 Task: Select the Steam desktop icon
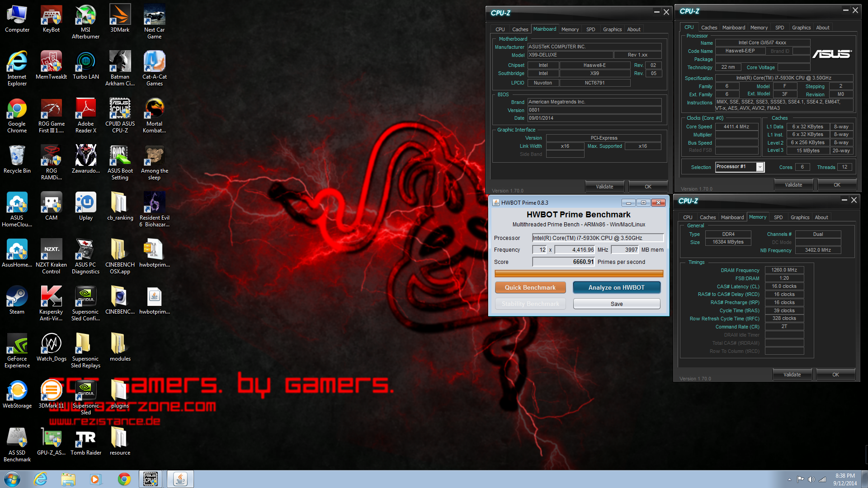click(17, 300)
